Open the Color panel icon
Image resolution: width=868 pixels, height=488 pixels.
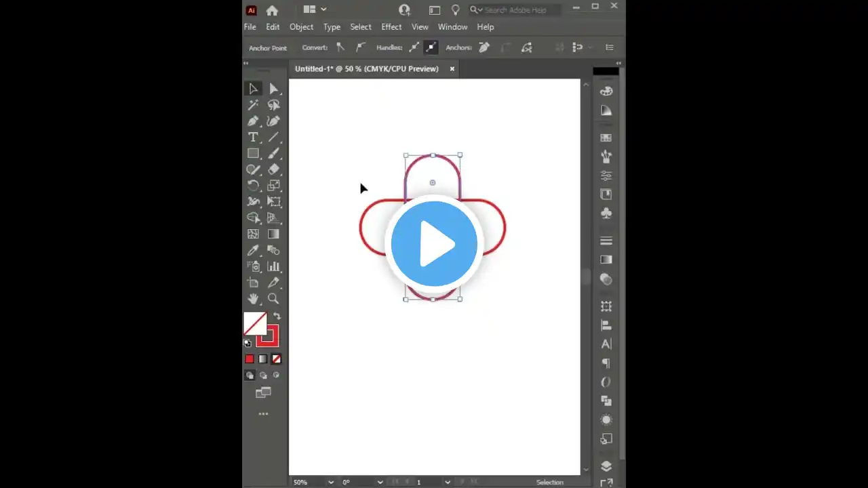(x=606, y=91)
